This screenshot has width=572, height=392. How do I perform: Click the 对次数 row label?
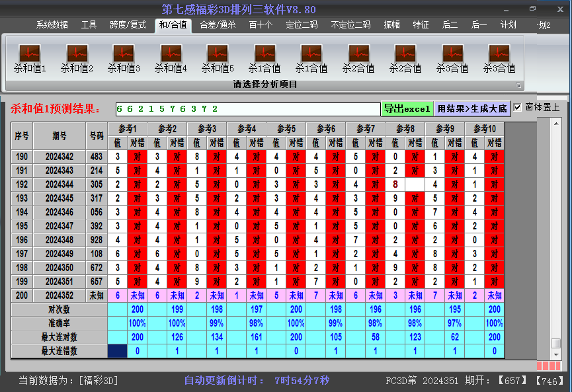coord(59,309)
